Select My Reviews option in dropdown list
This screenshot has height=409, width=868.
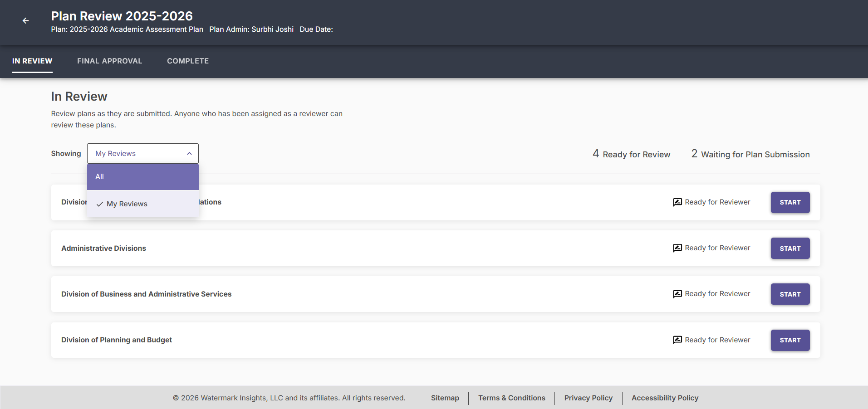pyautogui.click(x=143, y=204)
